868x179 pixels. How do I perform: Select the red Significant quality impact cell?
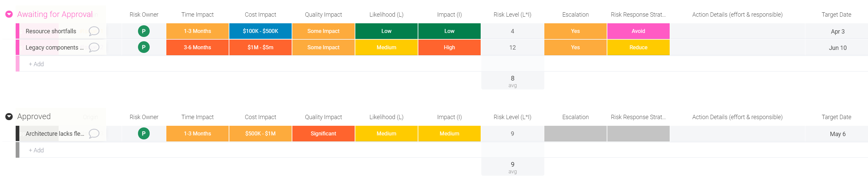click(323, 133)
